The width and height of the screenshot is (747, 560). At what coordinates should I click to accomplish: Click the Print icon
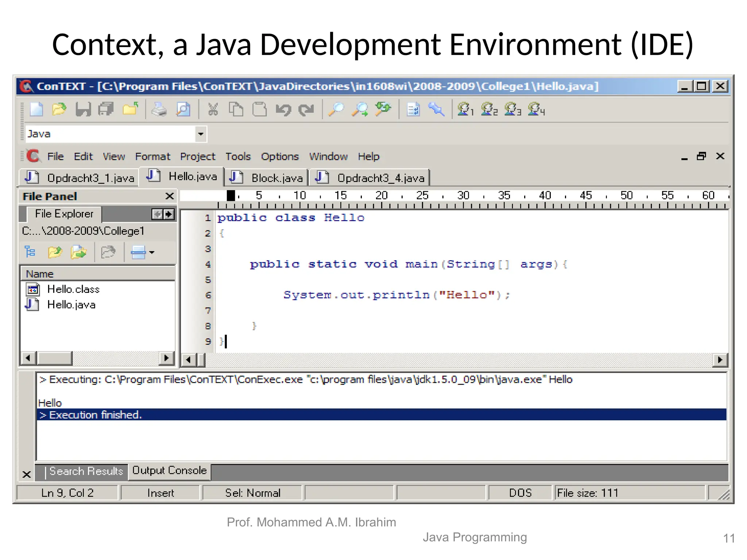(159, 109)
